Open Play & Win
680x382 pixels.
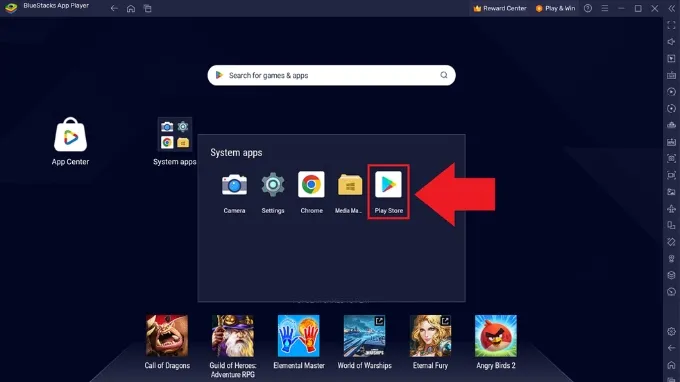pos(555,8)
